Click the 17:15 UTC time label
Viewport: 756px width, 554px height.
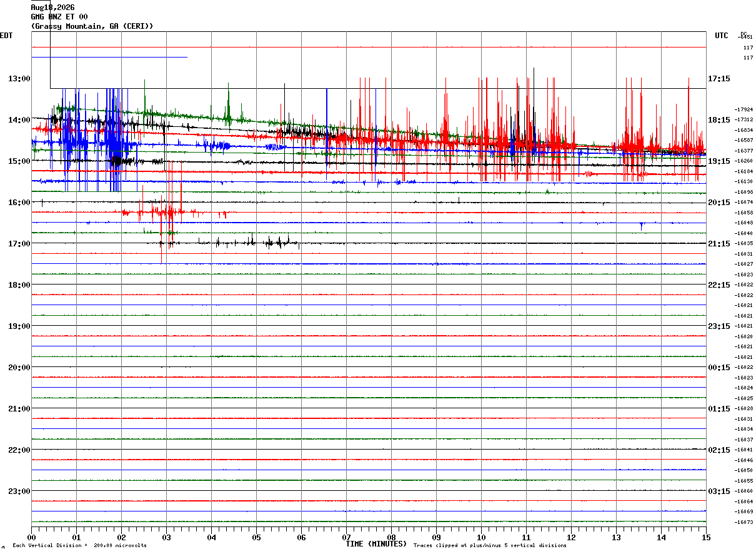[x=719, y=79]
